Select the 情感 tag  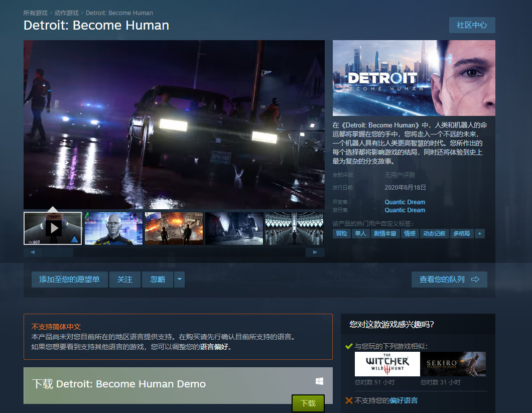tap(410, 233)
